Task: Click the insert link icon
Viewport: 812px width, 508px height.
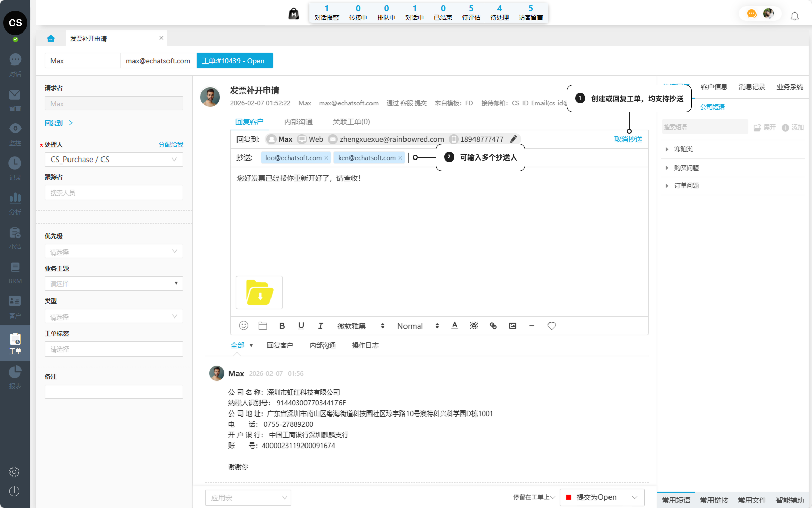Action: (x=493, y=326)
